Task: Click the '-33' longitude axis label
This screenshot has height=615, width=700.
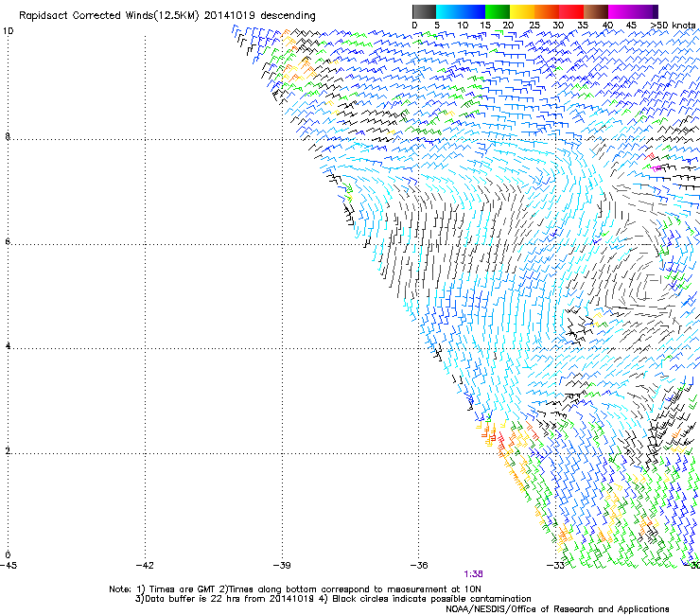Action: [555, 566]
